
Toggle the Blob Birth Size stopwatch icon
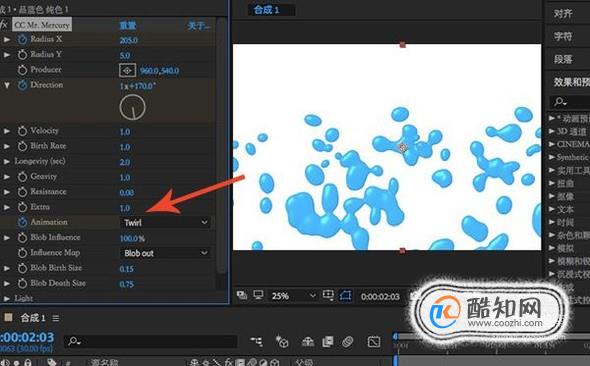(x=22, y=268)
